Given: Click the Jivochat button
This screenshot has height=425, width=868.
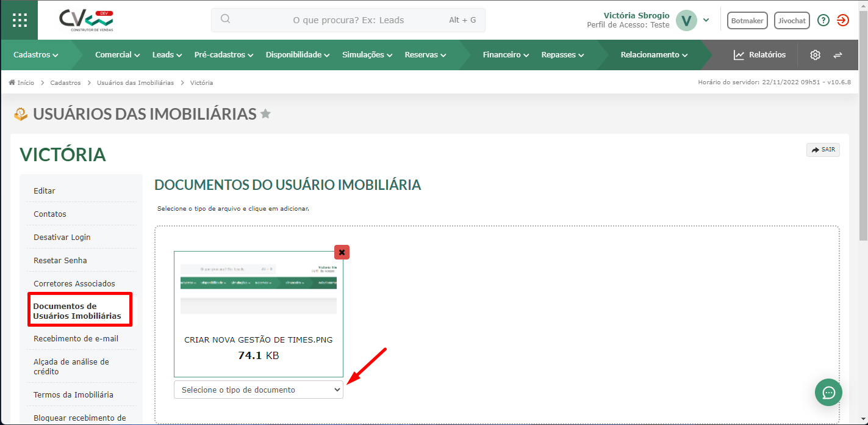Looking at the screenshot, I should (792, 20).
